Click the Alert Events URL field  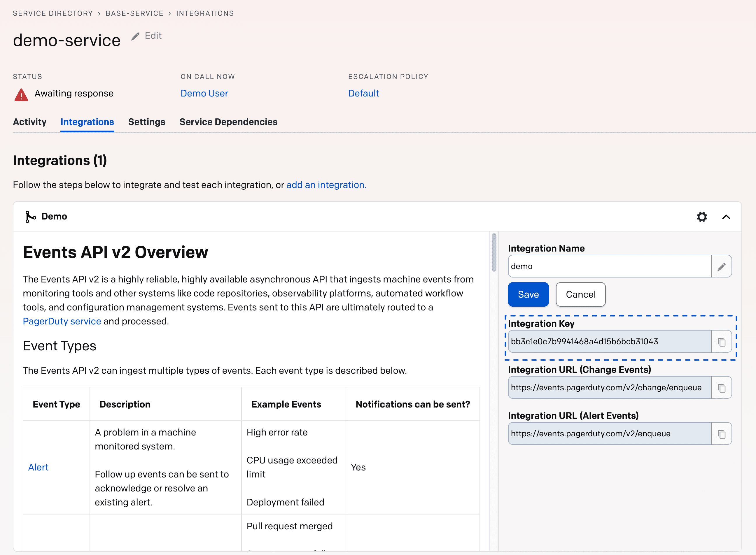(x=610, y=434)
